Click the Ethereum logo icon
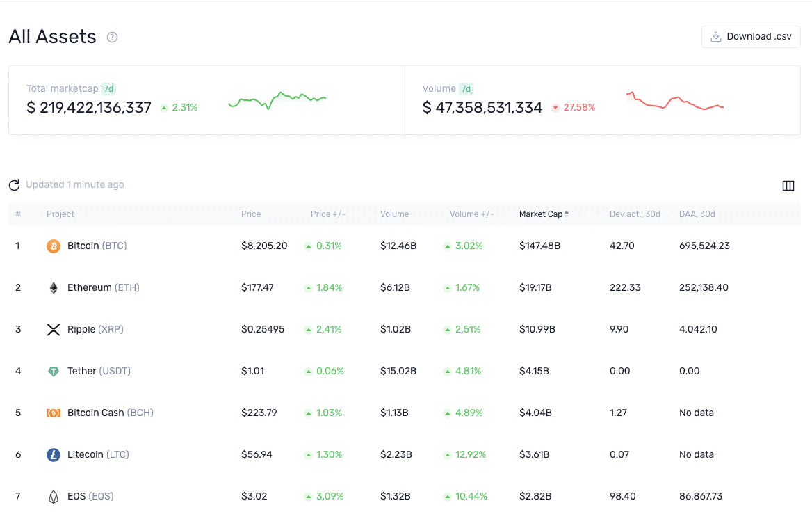 (x=54, y=288)
